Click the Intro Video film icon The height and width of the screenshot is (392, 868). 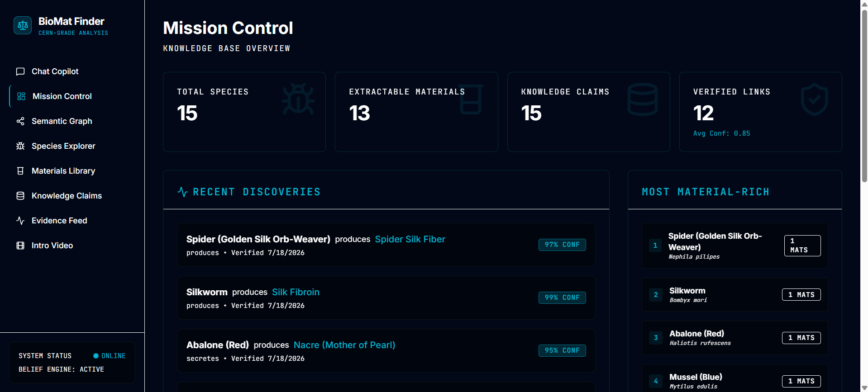point(20,246)
